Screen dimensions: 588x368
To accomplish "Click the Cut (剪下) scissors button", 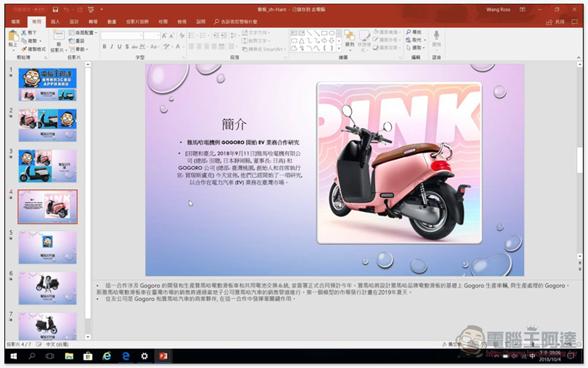I will click(x=29, y=32).
